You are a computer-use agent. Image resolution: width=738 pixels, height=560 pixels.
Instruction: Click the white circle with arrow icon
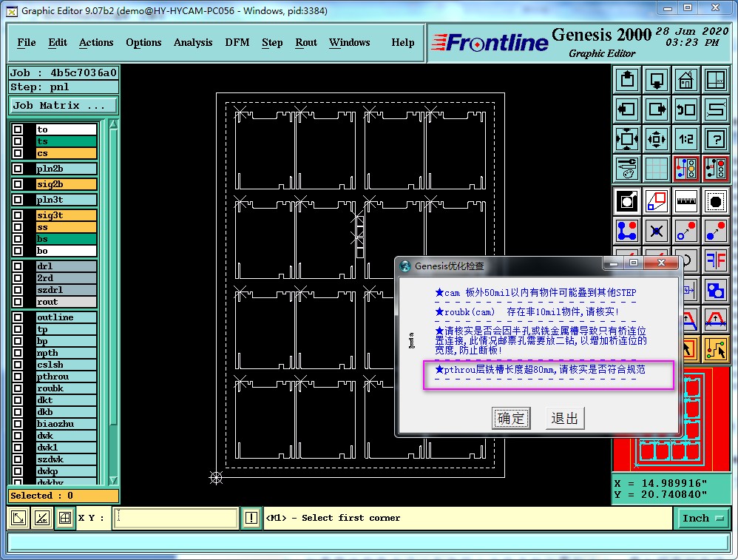coord(627,201)
